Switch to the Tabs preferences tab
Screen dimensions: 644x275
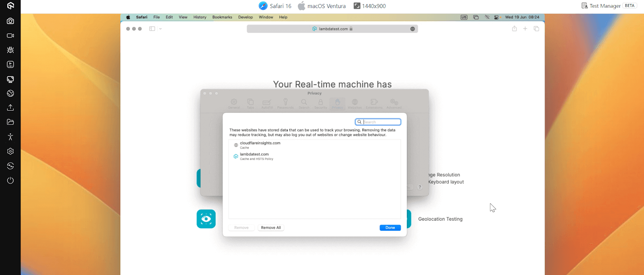coord(250,104)
